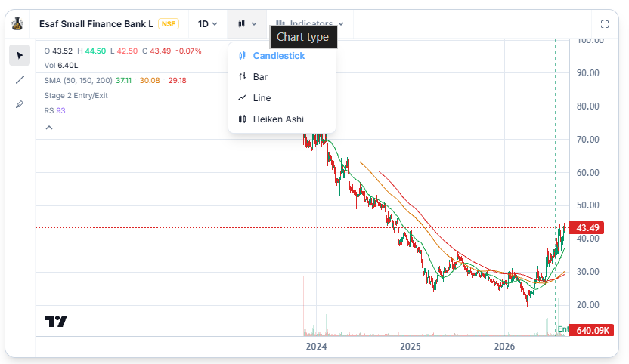
Task: Click the 30.00 price axis label
Action: pos(587,271)
